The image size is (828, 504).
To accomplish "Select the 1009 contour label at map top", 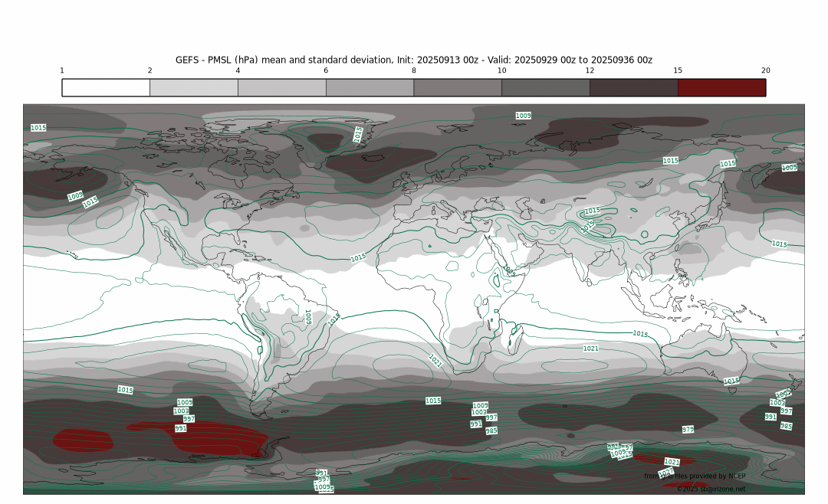I will pos(523,116).
